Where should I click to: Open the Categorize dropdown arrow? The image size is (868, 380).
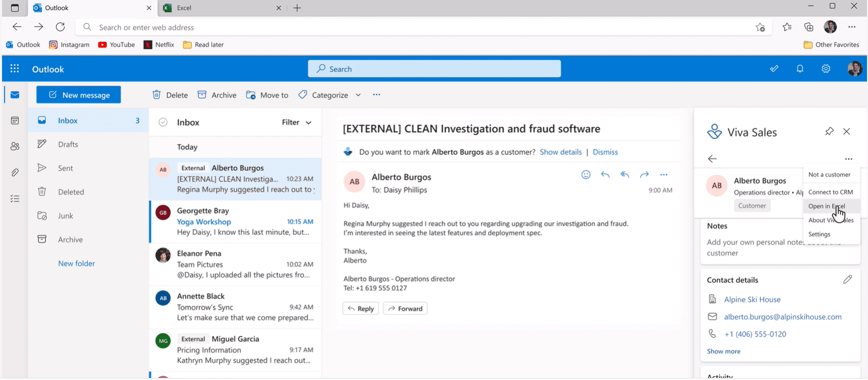pos(358,95)
